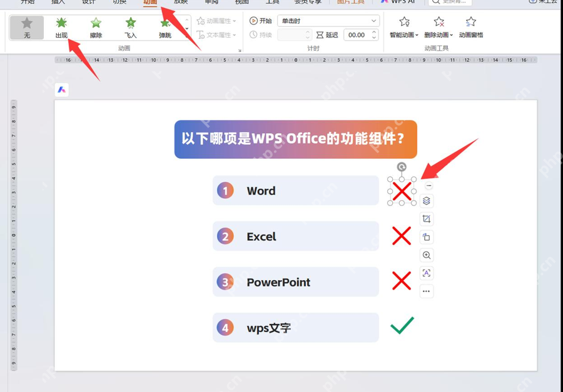Open the 动画属性 dropdown

(216, 21)
